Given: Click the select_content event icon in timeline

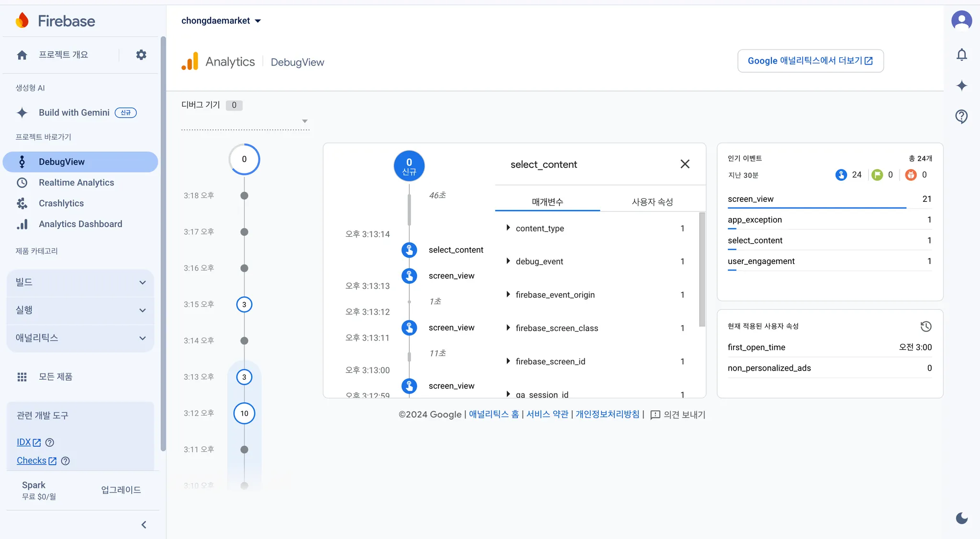Looking at the screenshot, I should coord(409,250).
